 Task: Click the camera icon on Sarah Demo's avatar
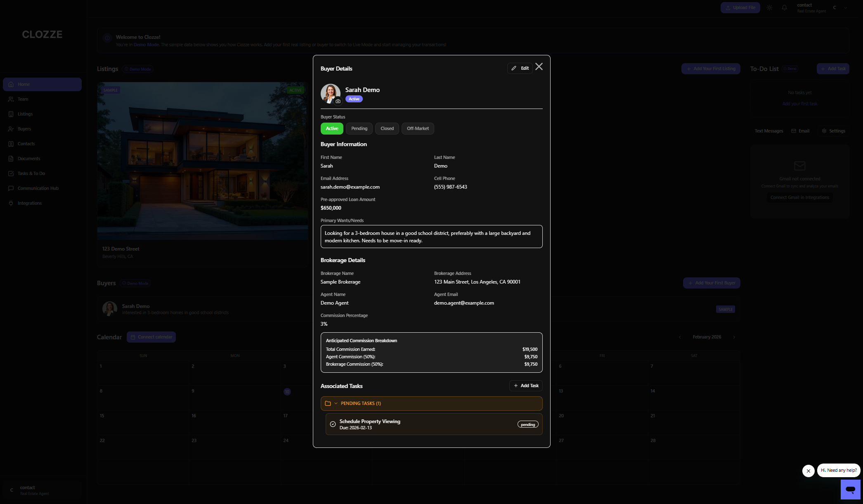338,101
